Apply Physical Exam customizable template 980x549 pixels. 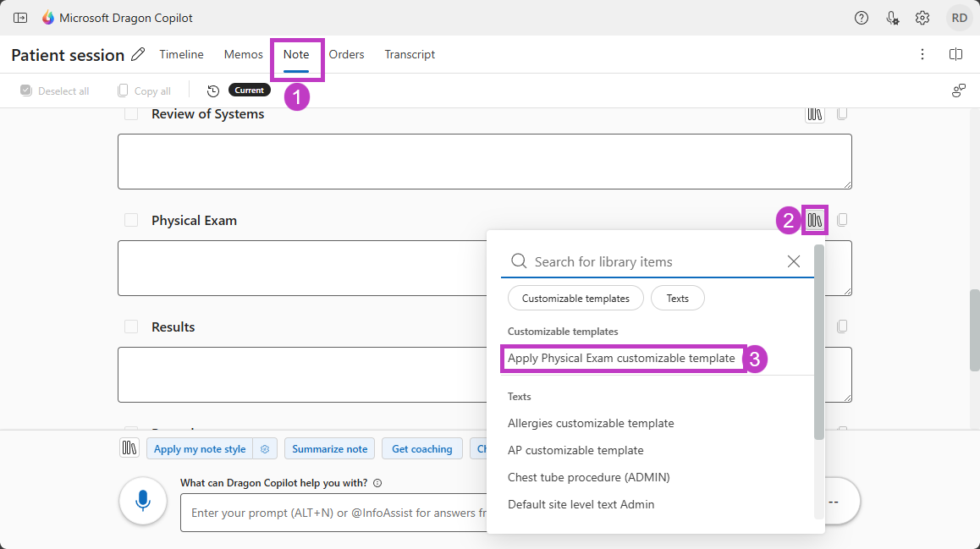pyautogui.click(x=621, y=359)
